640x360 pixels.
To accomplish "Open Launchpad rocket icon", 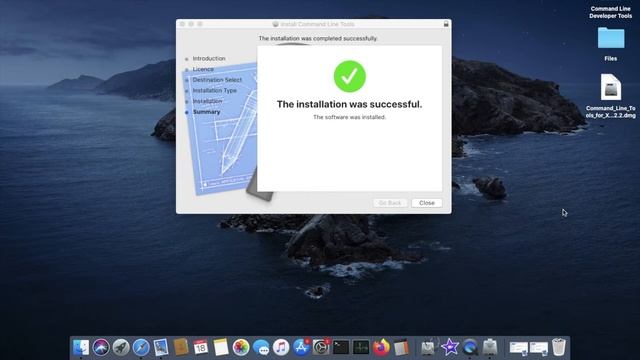I will click(x=121, y=347).
